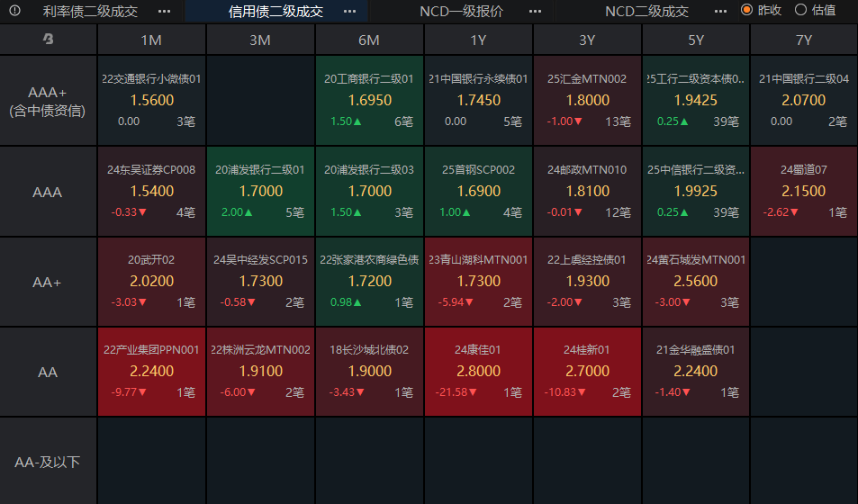Open more options next to NCD一级报价
The height and width of the screenshot is (504, 858).
(x=535, y=12)
